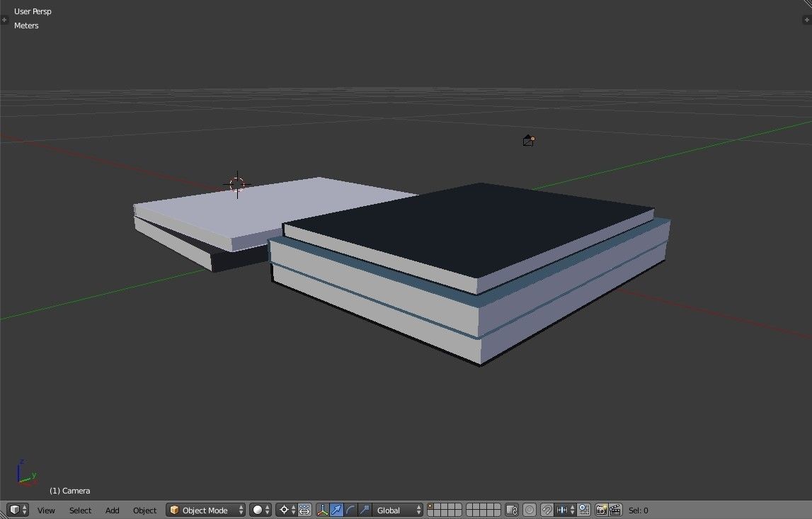This screenshot has height=519, width=812.
Task: Toggle snap target grid option icon
Action: click(x=583, y=511)
